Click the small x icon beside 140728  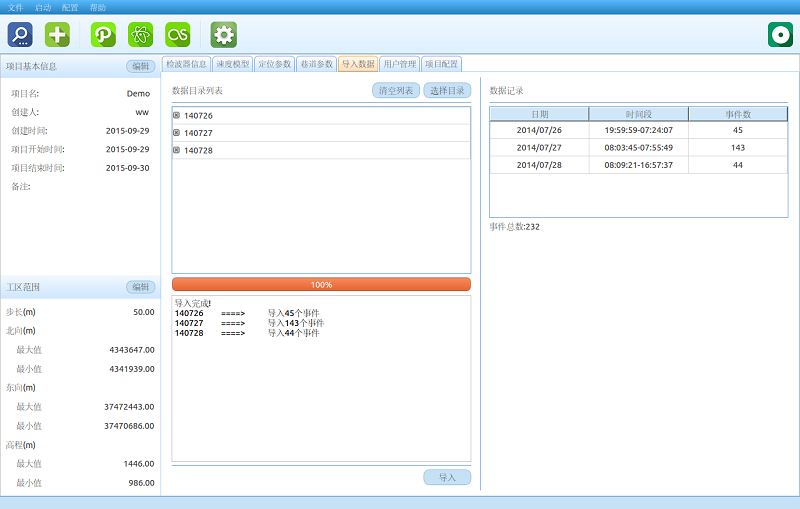(x=177, y=150)
